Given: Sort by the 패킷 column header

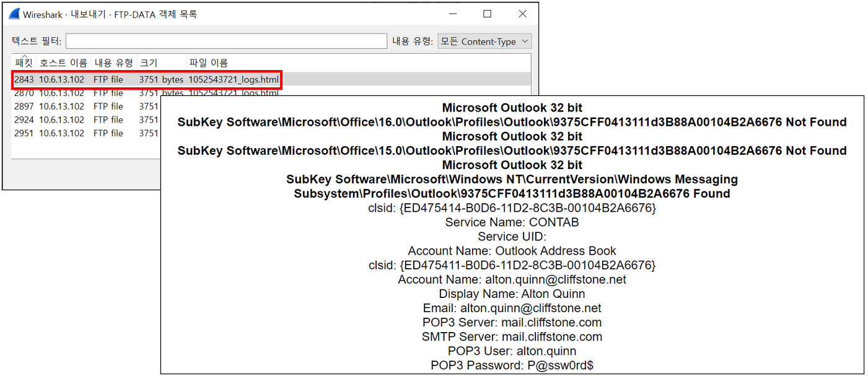Looking at the screenshot, I should pos(24,62).
